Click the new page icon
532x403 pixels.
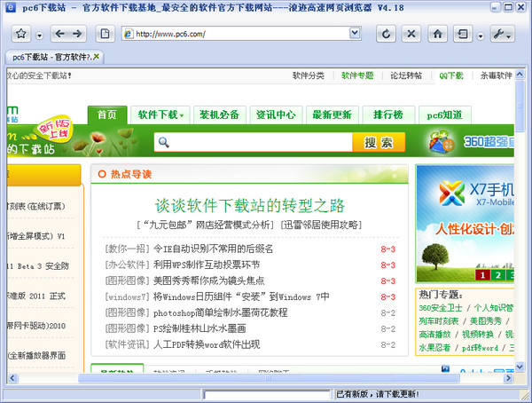point(105,35)
